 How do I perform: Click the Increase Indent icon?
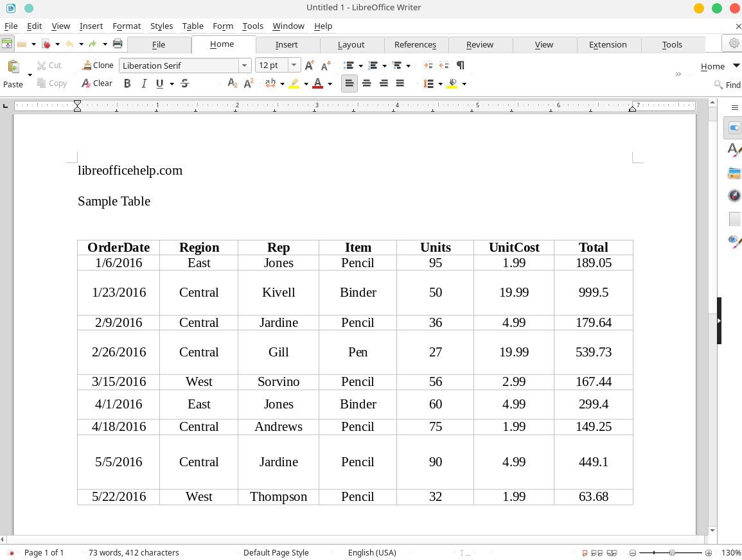(428, 66)
